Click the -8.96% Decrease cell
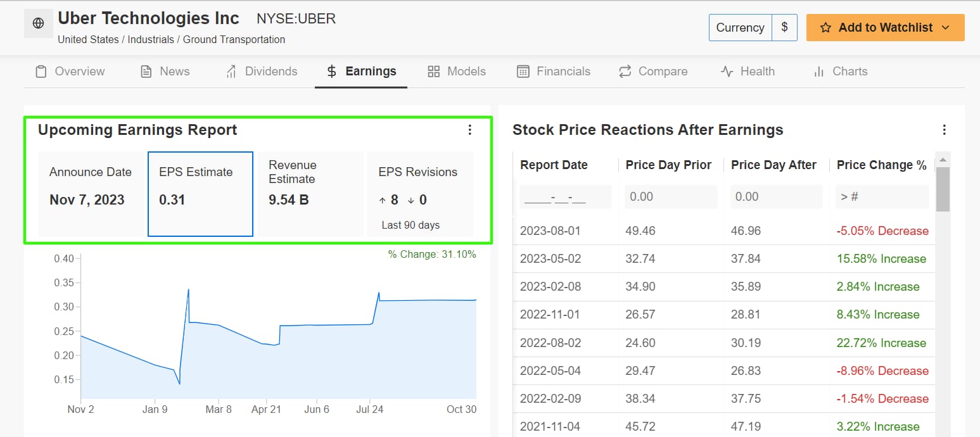This screenshot has height=437, width=980. point(882,371)
